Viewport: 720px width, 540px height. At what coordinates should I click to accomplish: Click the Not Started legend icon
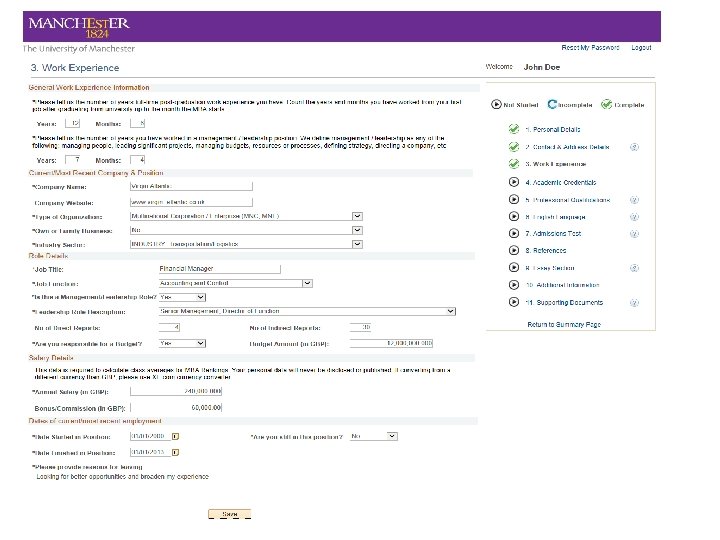click(496, 104)
